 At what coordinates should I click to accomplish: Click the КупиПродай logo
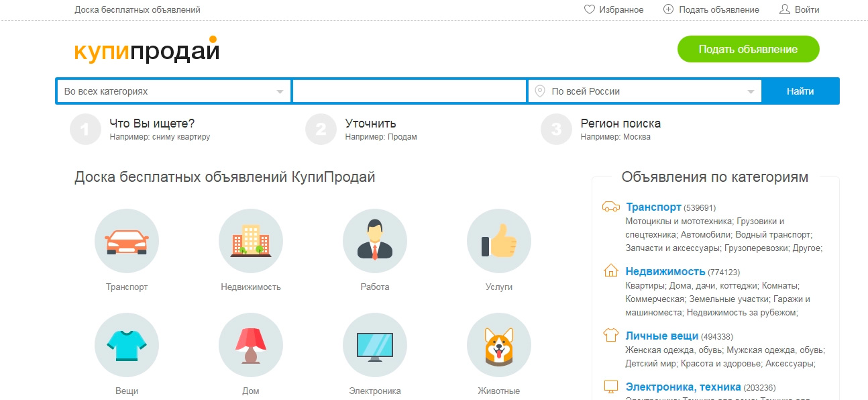(147, 50)
